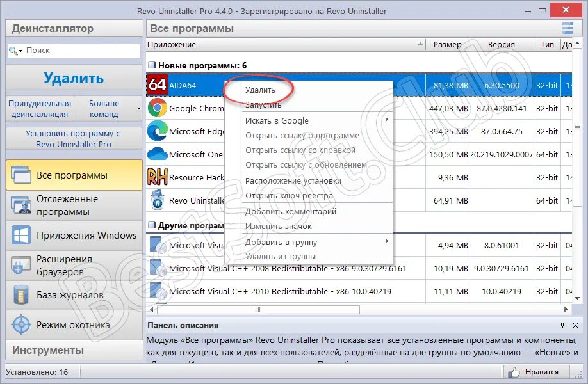Choose 'Запустить' from the context menu
This screenshot has width=588, height=384.
pyautogui.click(x=263, y=104)
